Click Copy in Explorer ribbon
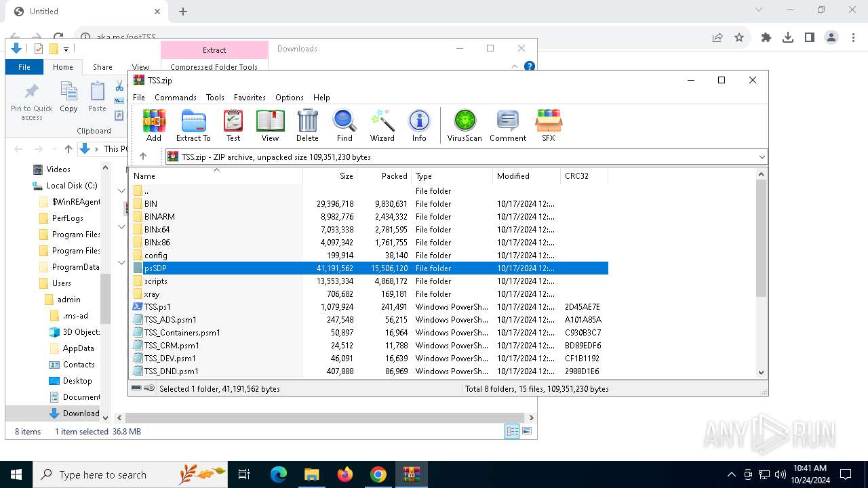This screenshot has height=488, width=868. pos(68,97)
